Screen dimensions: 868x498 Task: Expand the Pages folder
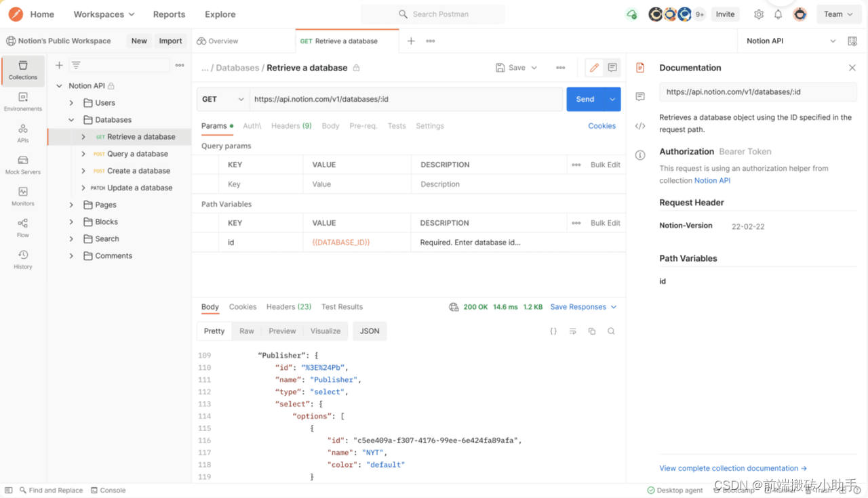point(71,205)
